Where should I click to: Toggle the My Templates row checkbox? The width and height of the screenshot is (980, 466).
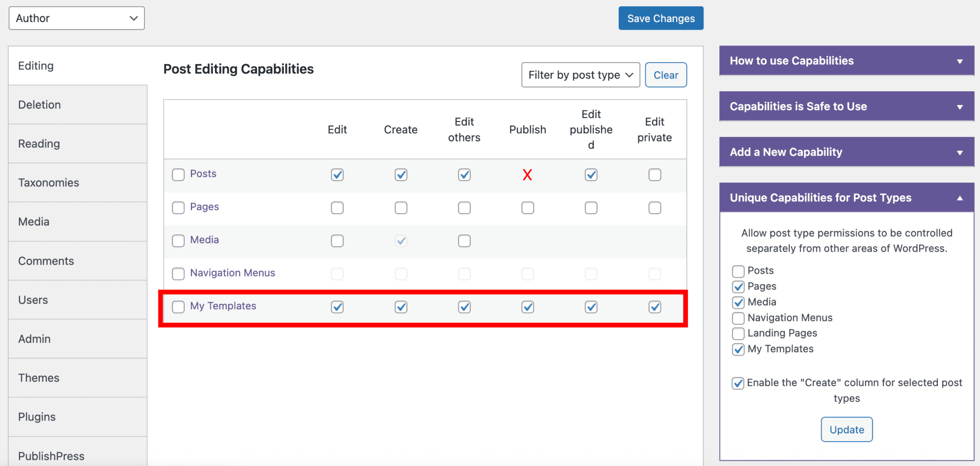click(x=178, y=307)
